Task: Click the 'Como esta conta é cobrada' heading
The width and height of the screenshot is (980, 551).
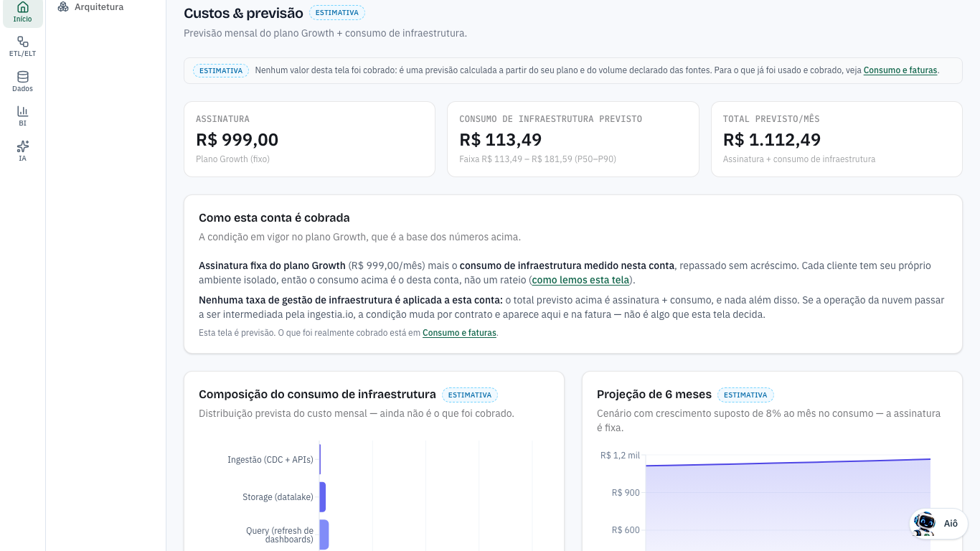Action: click(274, 217)
